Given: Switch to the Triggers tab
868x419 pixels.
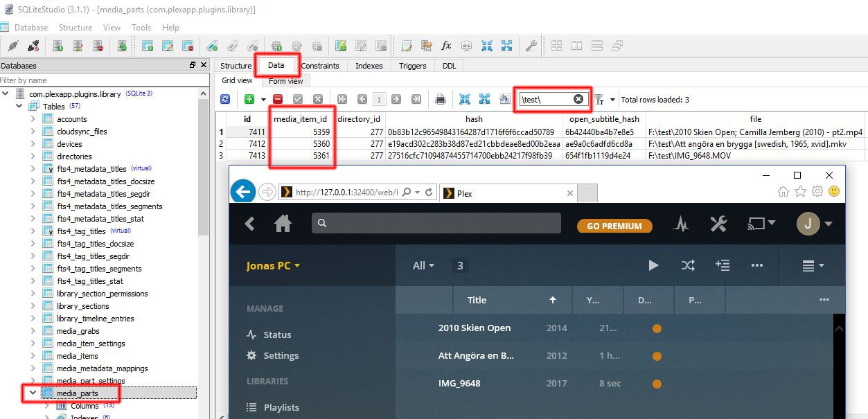Looking at the screenshot, I should tap(413, 66).
